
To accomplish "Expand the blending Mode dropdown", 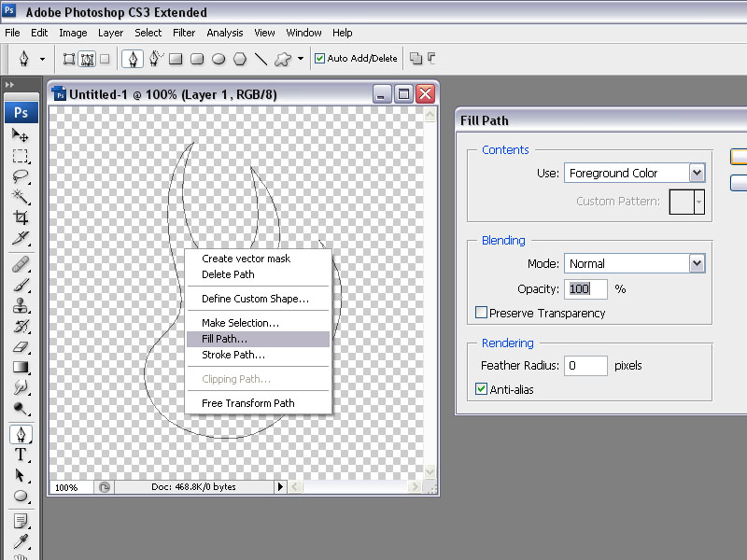I will pyautogui.click(x=697, y=263).
